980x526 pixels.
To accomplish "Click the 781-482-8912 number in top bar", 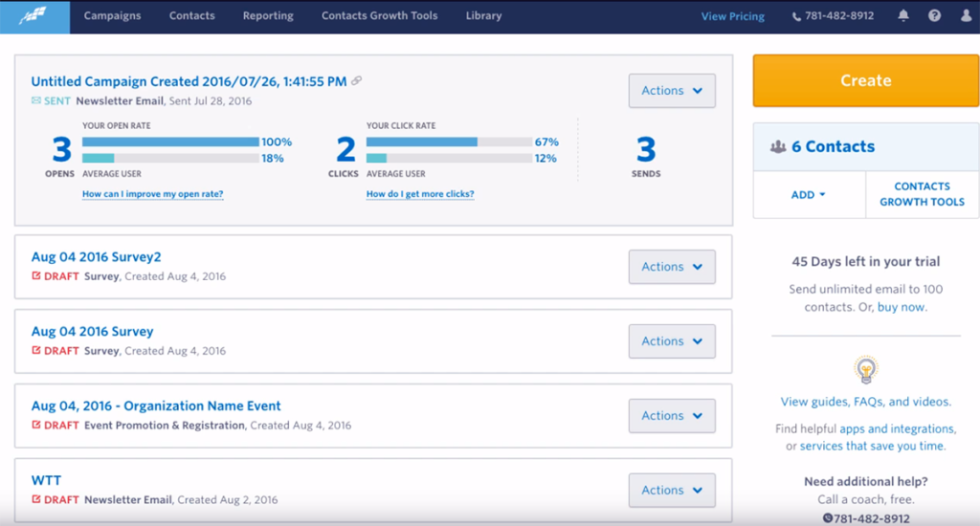I will [839, 16].
